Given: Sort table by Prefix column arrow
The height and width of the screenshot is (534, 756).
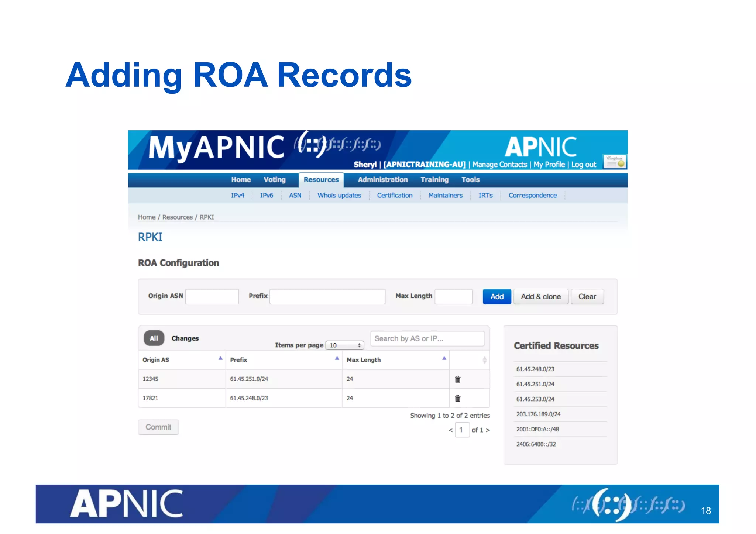Looking at the screenshot, I should click(337, 358).
